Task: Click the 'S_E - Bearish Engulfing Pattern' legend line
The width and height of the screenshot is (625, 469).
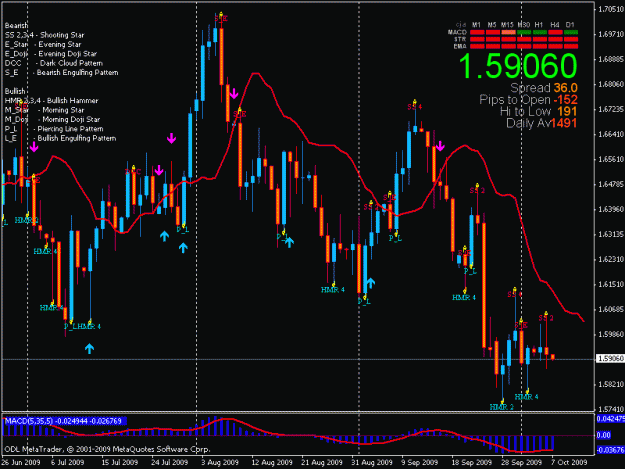Action: pyautogui.click(x=61, y=73)
